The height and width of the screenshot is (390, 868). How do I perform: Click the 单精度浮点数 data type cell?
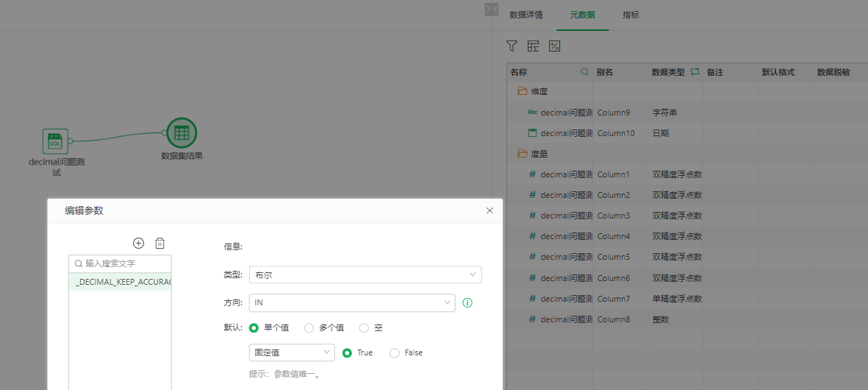(675, 298)
